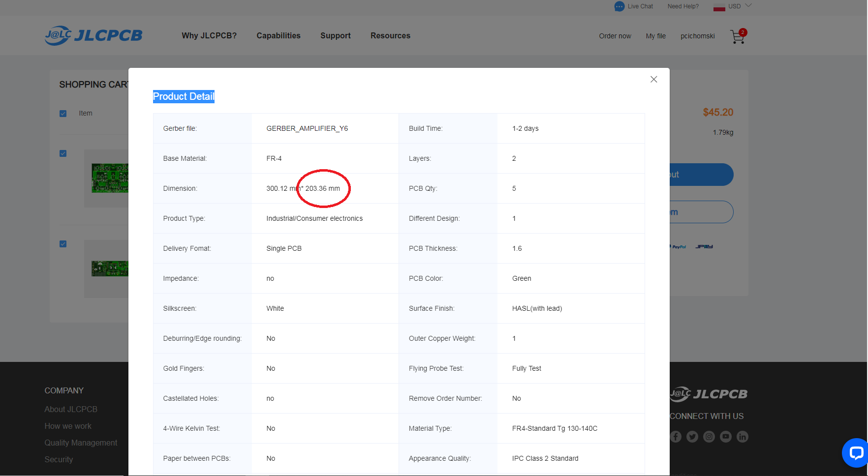
Task: Open the Instagram social icon
Action: (709, 437)
